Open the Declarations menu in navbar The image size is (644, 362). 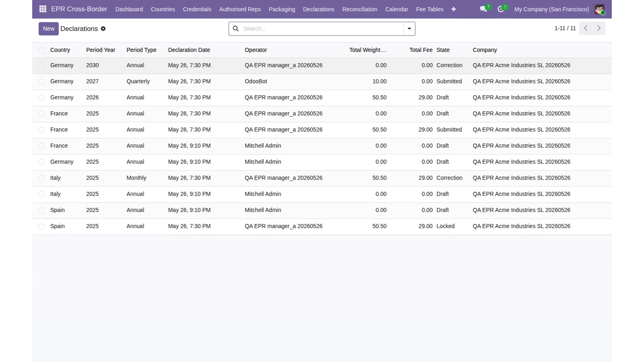(319, 9)
